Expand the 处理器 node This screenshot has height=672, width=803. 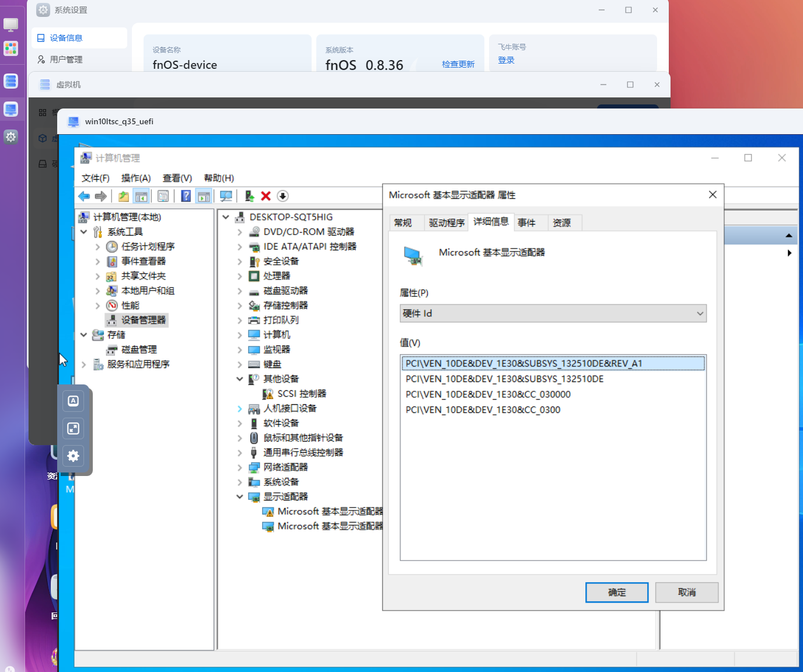click(x=240, y=276)
